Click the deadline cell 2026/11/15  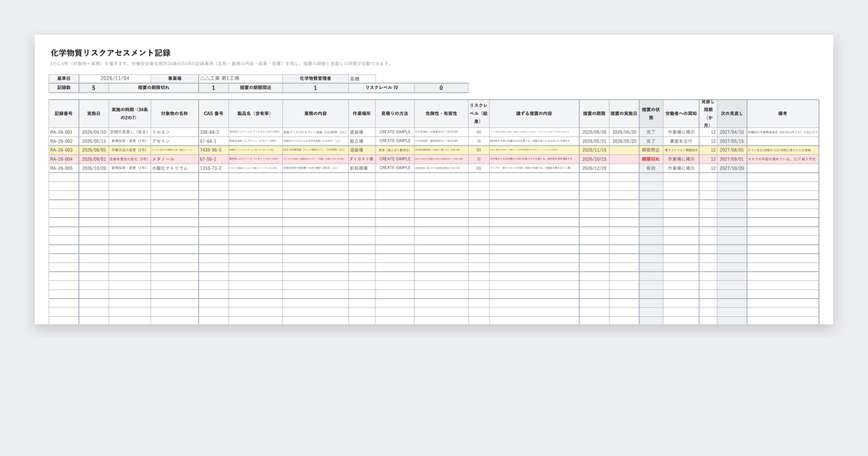pyautogui.click(x=594, y=150)
